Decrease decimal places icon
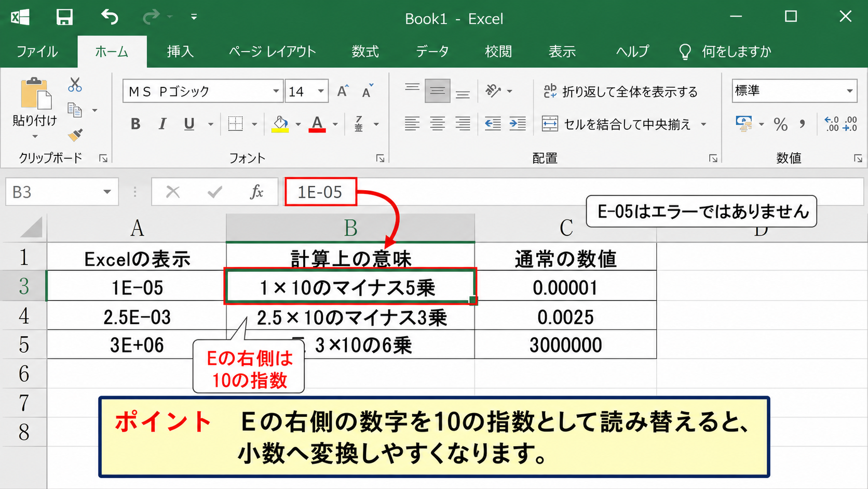Image resolution: width=868 pixels, height=489 pixels. 850,124
